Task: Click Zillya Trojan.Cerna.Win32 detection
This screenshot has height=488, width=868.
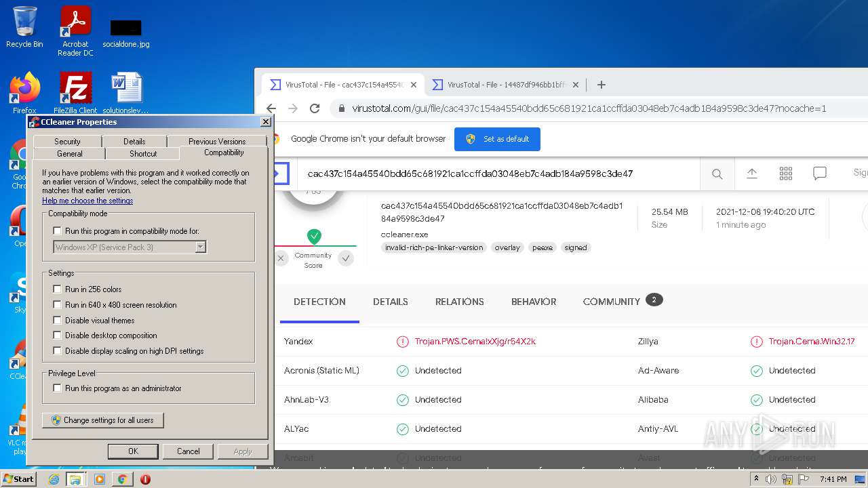Action: (811, 342)
